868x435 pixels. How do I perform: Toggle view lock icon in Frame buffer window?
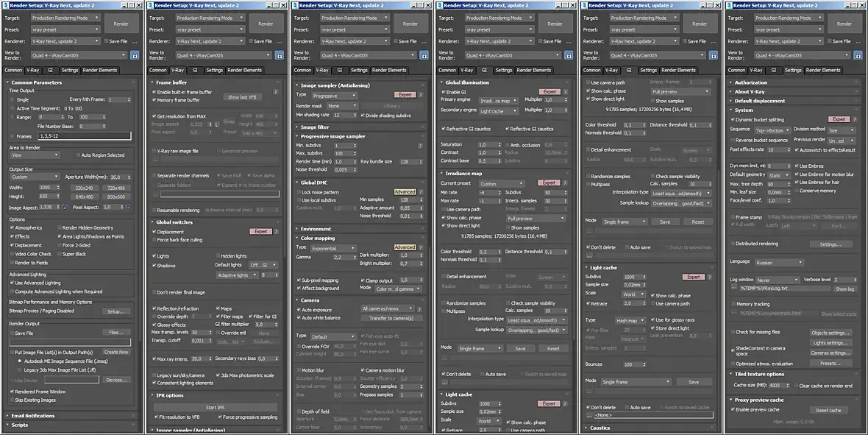click(279, 55)
